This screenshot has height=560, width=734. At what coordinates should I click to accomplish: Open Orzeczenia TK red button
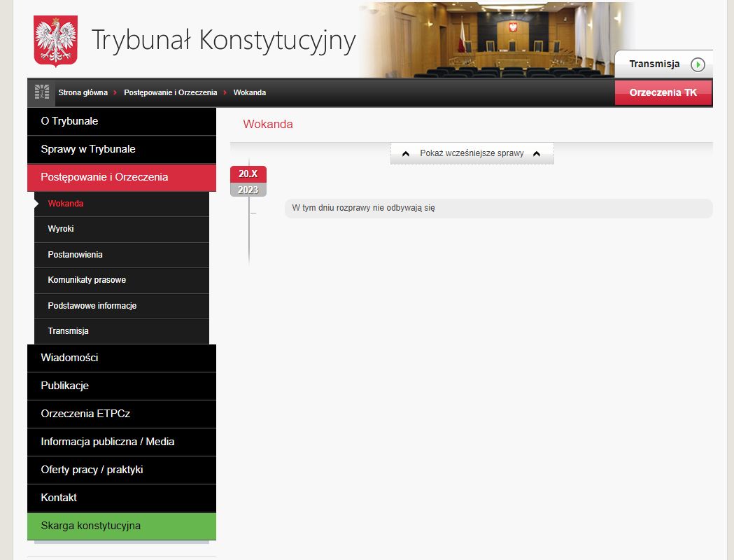tap(663, 92)
